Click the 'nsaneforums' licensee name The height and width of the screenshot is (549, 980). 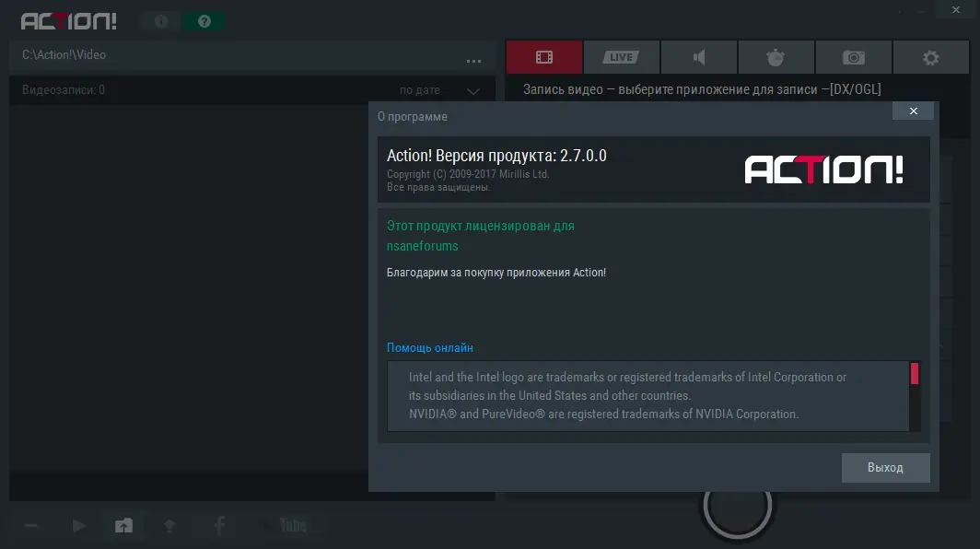point(423,246)
